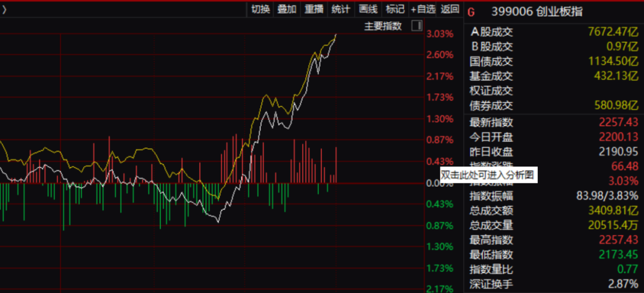Click the index change value 66.48

tap(624, 166)
